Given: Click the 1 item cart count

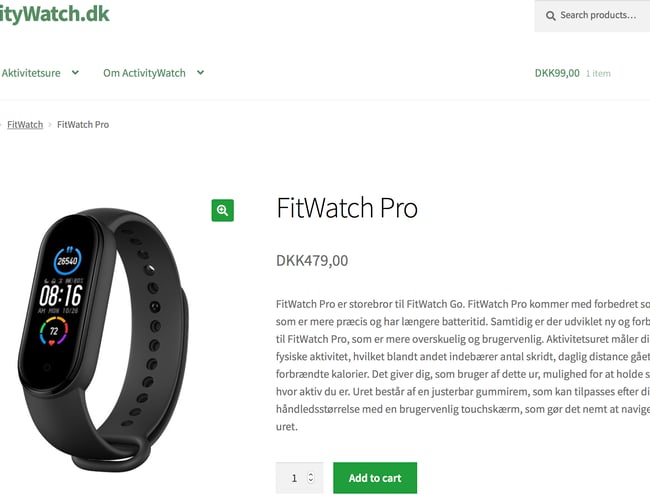Looking at the screenshot, I should click(x=598, y=73).
